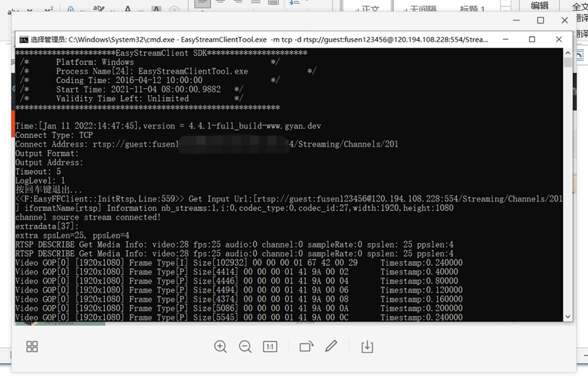Minimize the image viewer window
The height and width of the screenshot is (384, 588).
tap(517, 20)
